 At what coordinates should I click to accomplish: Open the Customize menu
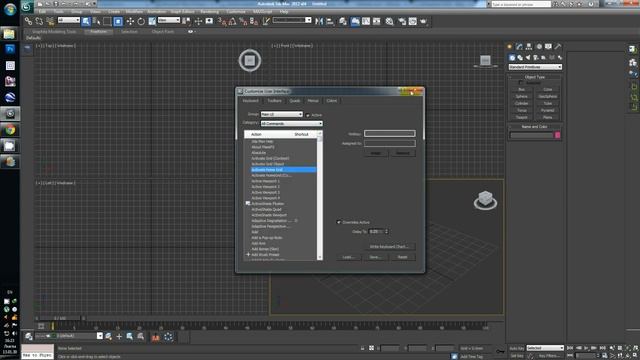[236, 12]
